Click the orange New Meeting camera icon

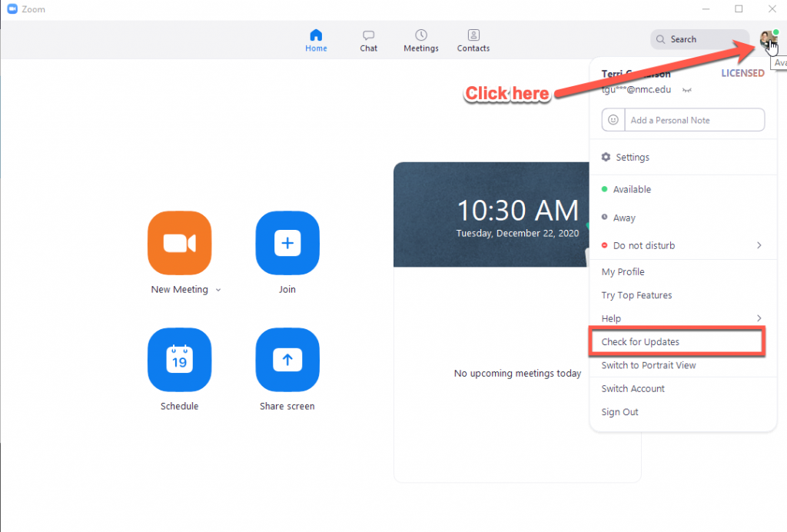tap(180, 243)
